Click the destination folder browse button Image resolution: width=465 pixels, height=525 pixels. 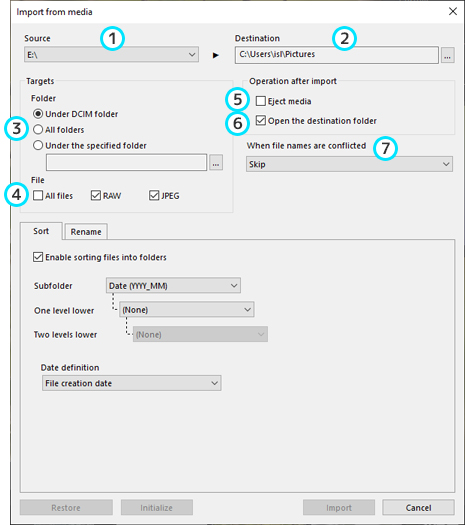click(448, 55)
